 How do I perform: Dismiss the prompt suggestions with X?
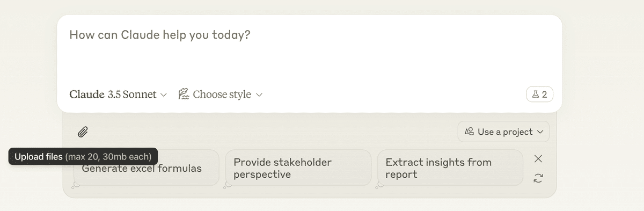tap(538, 158)
